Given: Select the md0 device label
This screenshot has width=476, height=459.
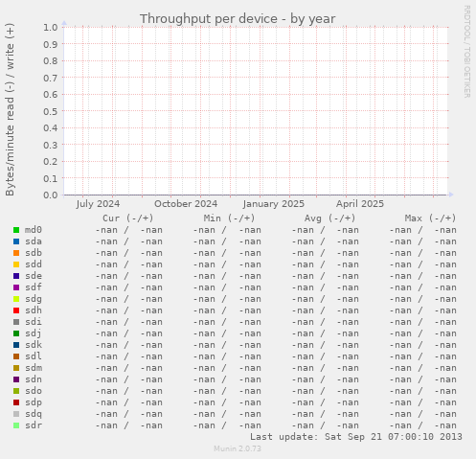Looking at the screenshot, I should click(34, 230).
